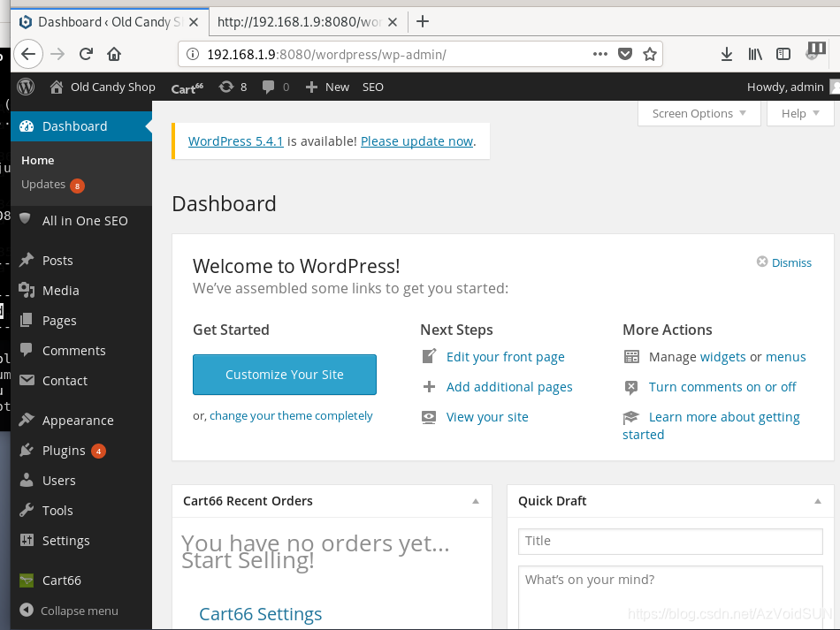
Task: Open the Contact sidebar menu
Action: pos(80,381)
